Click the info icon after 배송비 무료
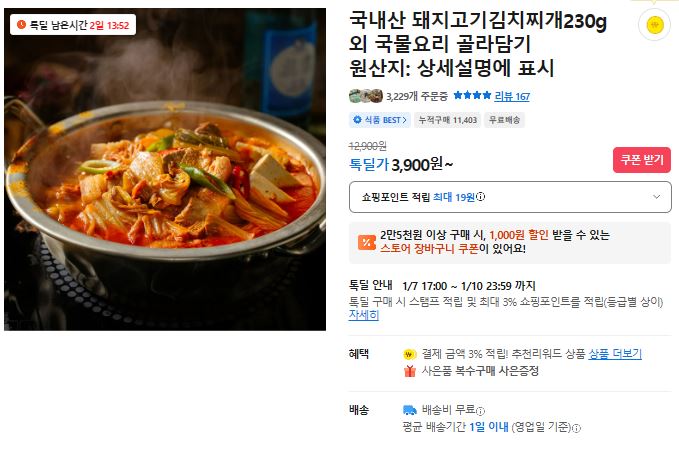 (x=480, y=411)
